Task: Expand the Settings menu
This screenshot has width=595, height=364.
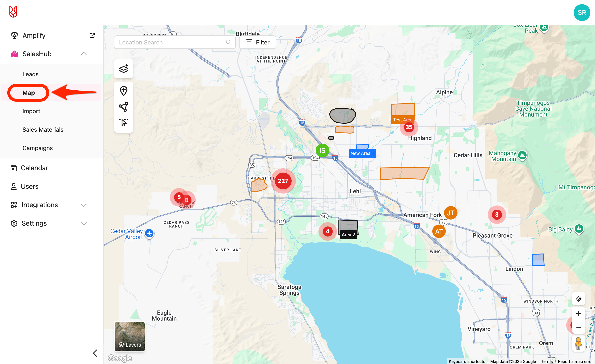Action: click(84, 223)
